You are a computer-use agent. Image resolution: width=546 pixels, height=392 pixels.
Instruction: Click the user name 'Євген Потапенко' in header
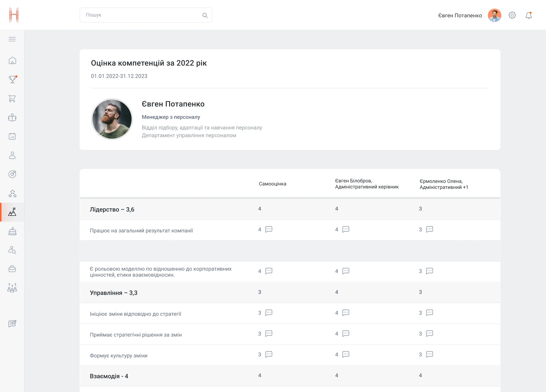click(460, 15)
